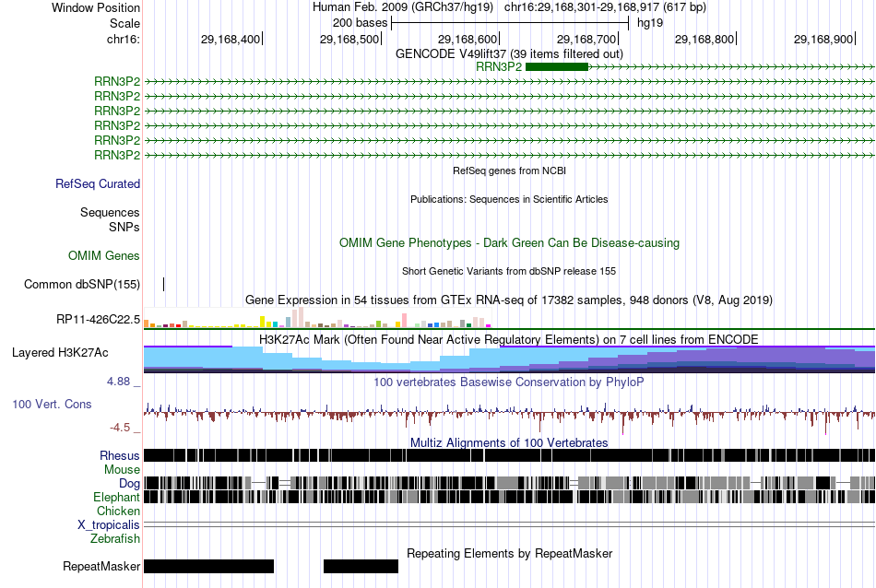The height and width of the screenshot is (588, 876).
Task: Click the Elephant alignment bar
Action: point(509,497)
